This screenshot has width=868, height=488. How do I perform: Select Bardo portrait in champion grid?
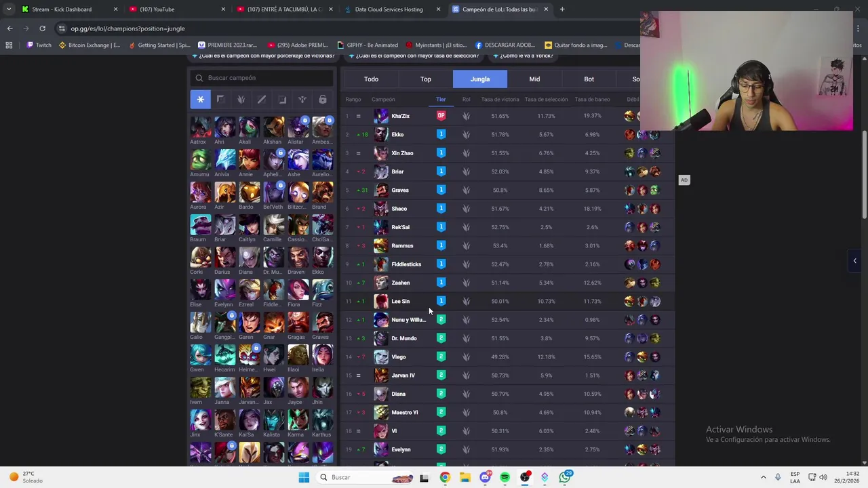(249, 192)
